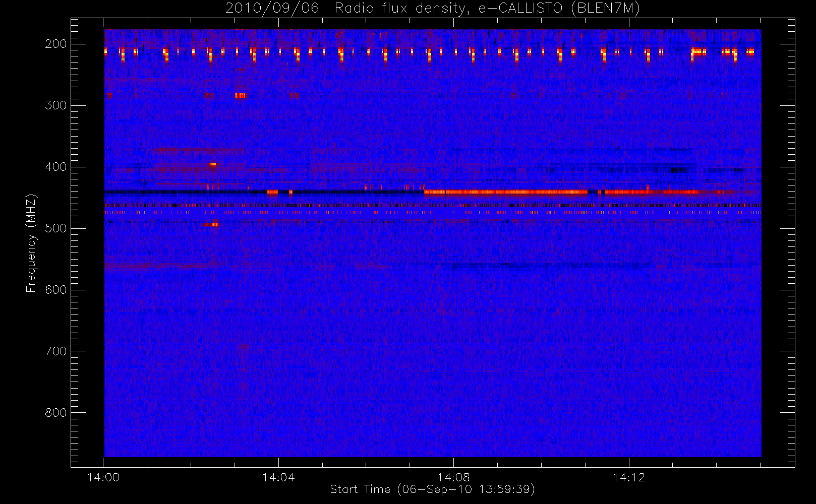The image size is (816, 504).
Task: Click the 300 frequency tick label
Action: click(56, 105)
